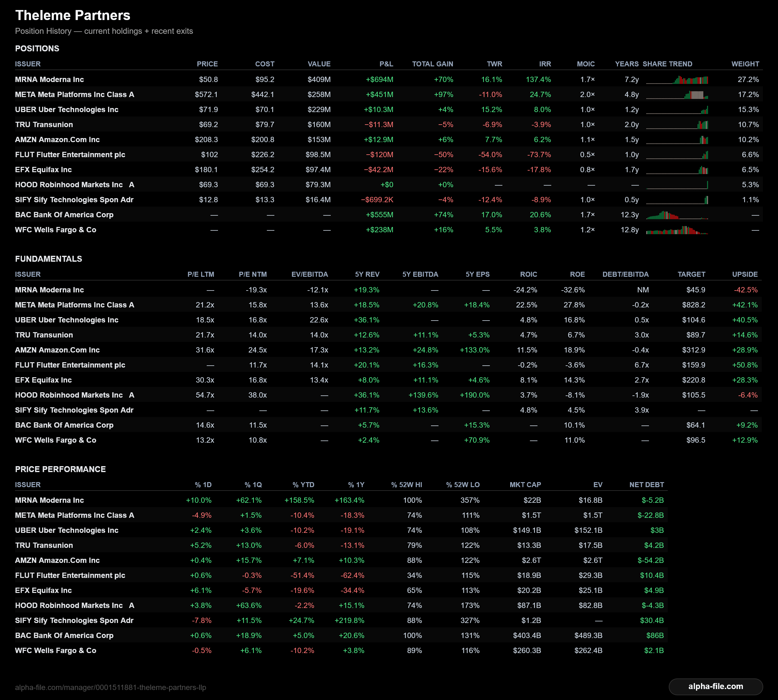Viewport: 778px width, 700px height.
Task: Open the theleme-partners-llp manager URL
Action: (x=111, y=687)
